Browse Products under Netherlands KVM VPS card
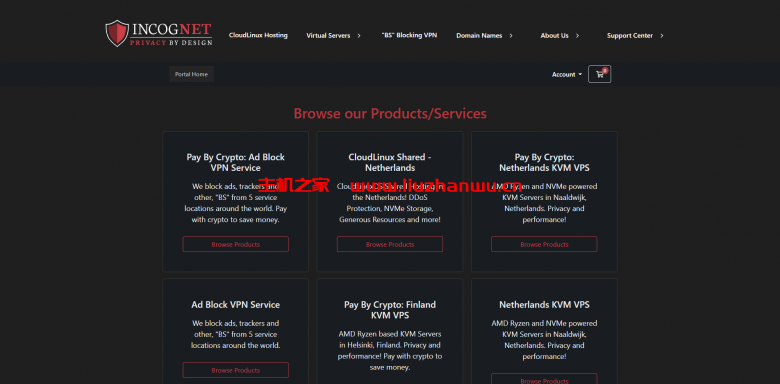This screenshot has width=780, height=384. click(544, 380)
